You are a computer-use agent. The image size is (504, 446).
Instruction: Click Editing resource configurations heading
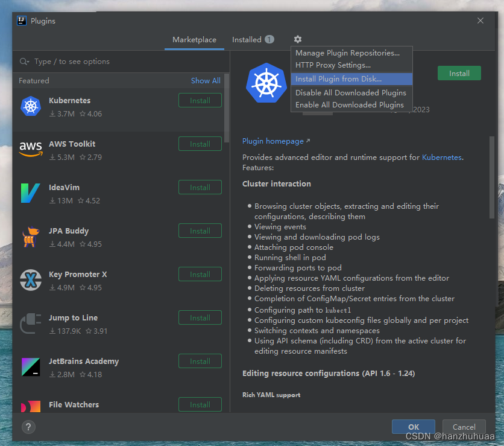click(x=329, y=373)
